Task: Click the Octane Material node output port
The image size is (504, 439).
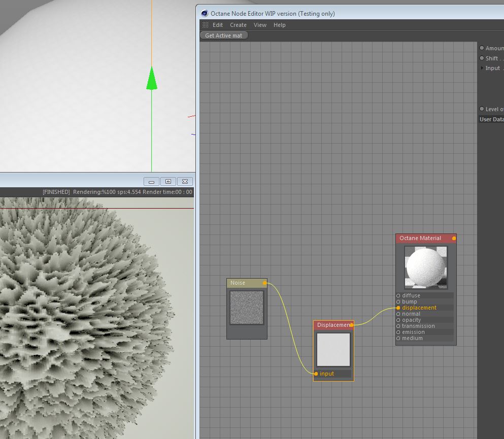Action: tap(454, 238)
